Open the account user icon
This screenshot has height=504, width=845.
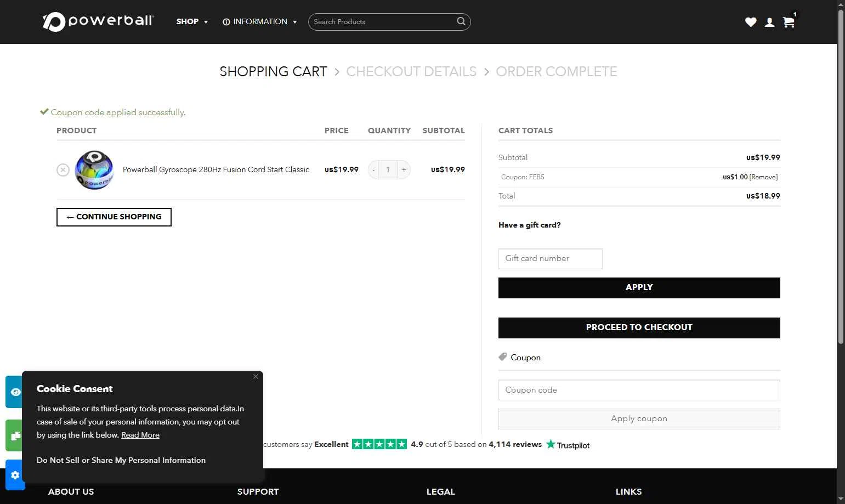coord(770,22)
